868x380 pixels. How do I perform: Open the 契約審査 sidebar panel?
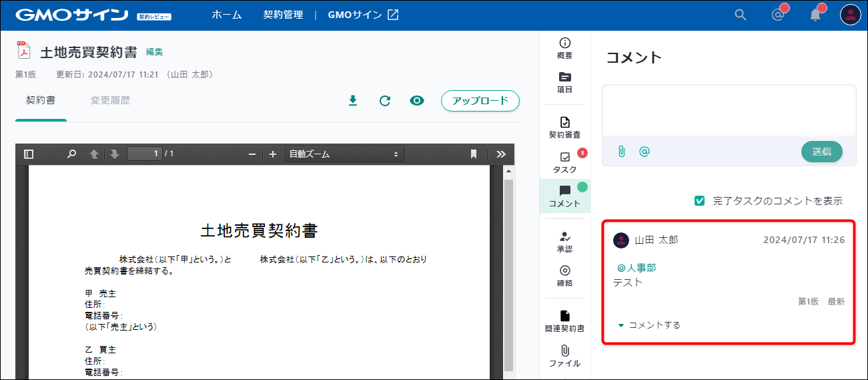click(564, 128)
